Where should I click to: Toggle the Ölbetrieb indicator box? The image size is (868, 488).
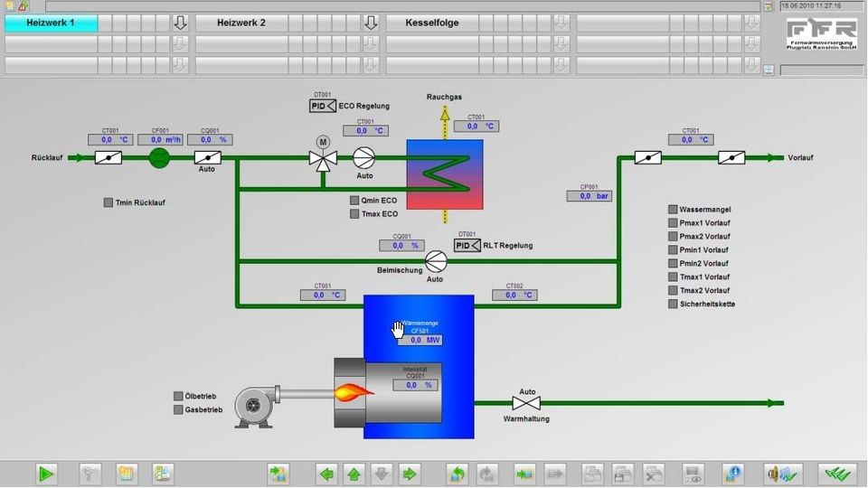(x=178, y=396)
